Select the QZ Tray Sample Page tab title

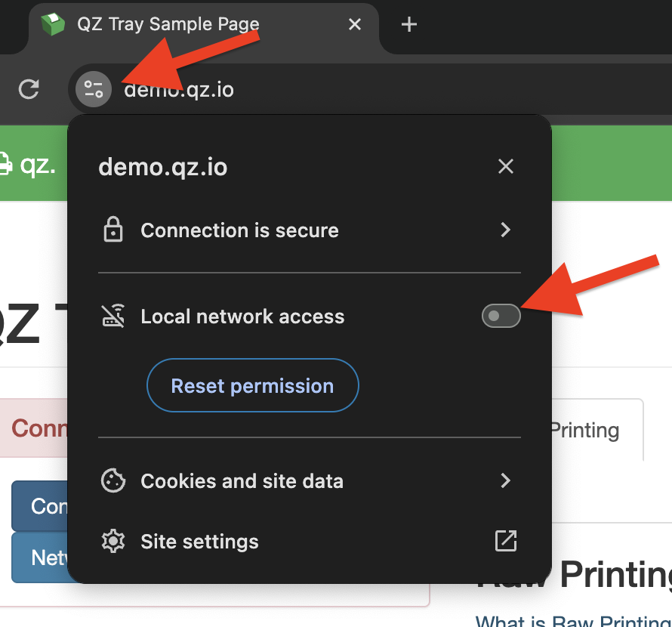168,24
